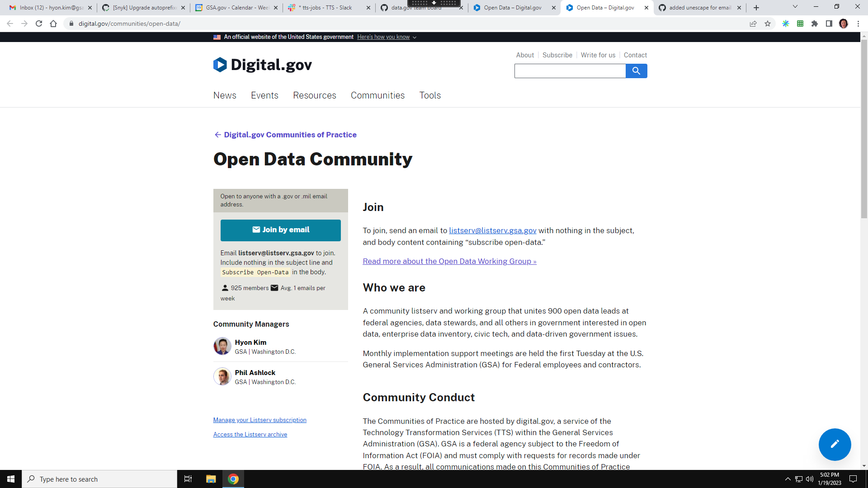Click the share icon in the address bar
The width and height of the screenshot is (868, 488).
coord(753,23)
